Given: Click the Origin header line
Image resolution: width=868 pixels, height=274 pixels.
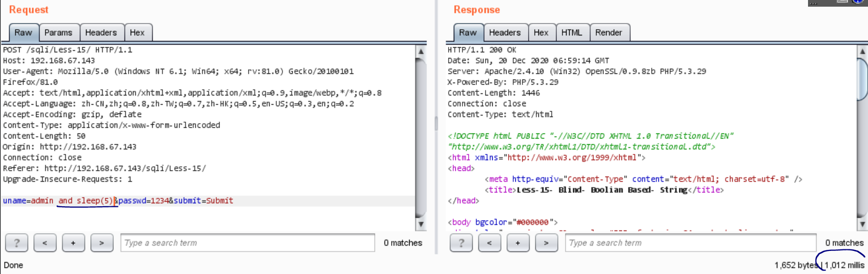Looking at the screenshot, I should [70, 147].
